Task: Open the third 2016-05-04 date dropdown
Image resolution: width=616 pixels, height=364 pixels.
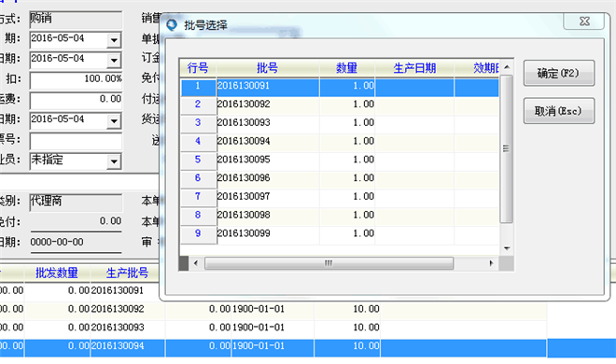Action: (114, 121)
